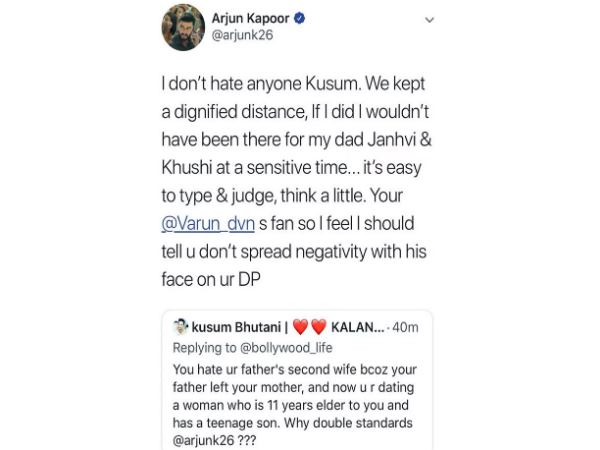Screen dimensions: 600x450
Task: Click the 'Janhvi & Khushi' tweet line
Action: tap(297, 140)
